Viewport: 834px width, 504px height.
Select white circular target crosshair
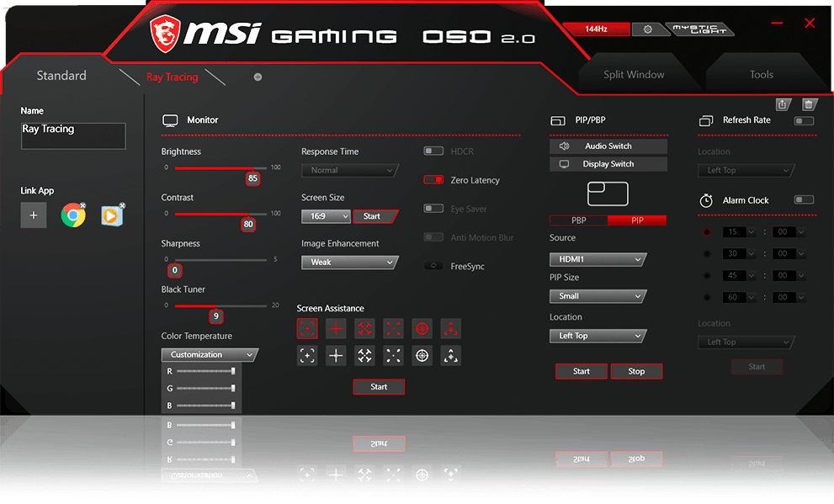coord(422,356)
